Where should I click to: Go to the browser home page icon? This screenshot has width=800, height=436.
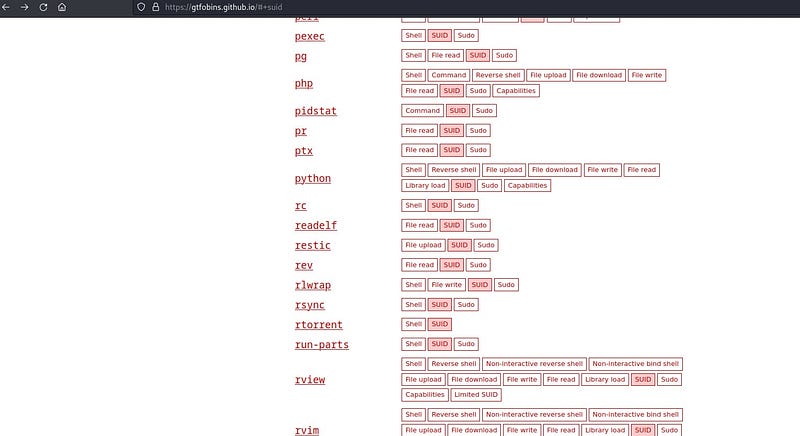[x=62, y=7]
